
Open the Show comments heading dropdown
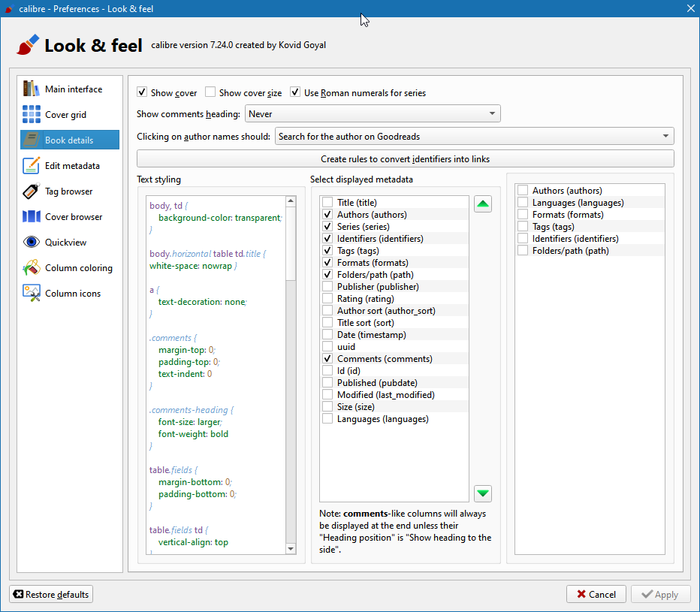(373, 114)
